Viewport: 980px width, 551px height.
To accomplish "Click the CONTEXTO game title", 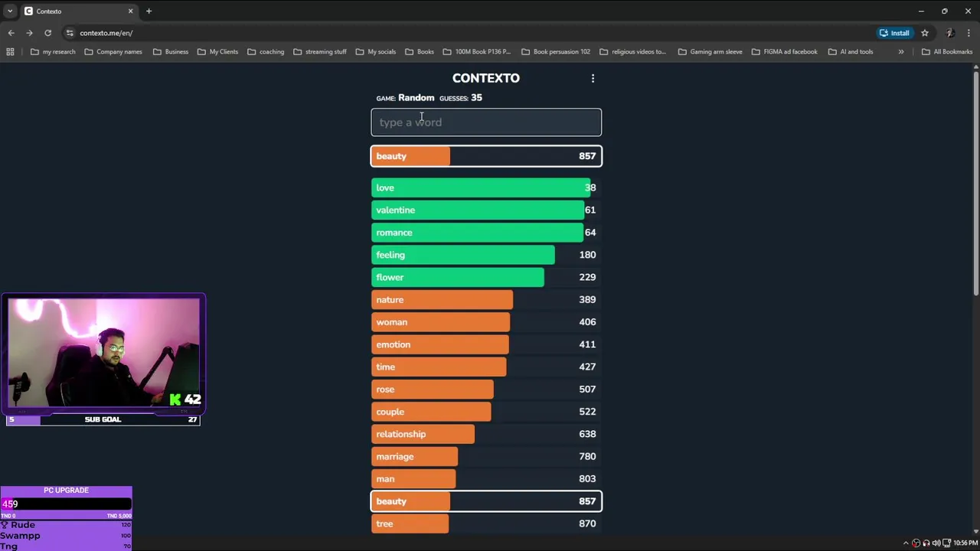I will (486, 78).
